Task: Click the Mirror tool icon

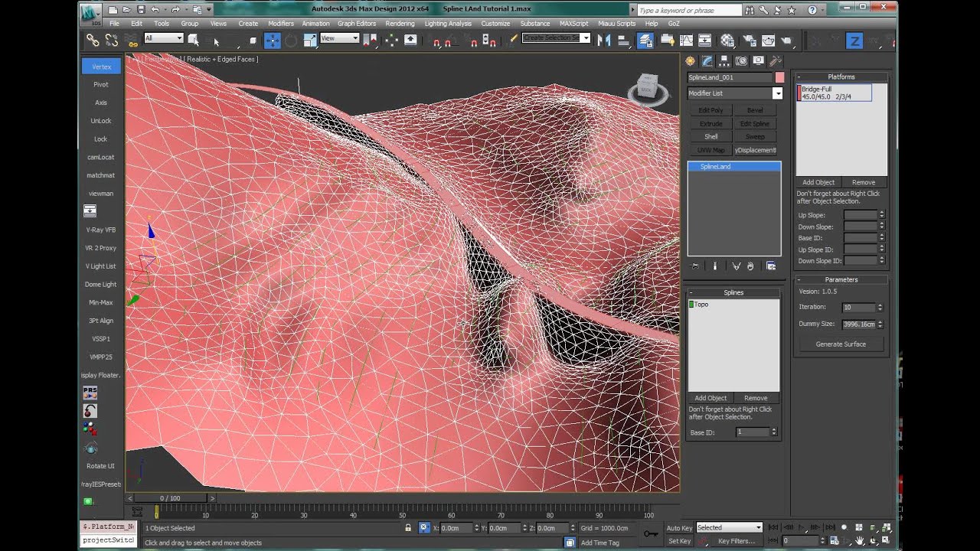Action: [x=604, y=40]
